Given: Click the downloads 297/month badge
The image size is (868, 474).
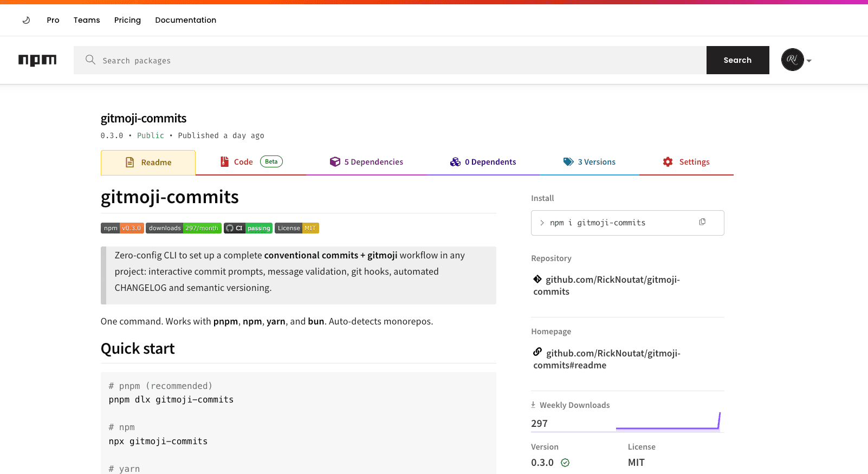Looking at the screenshot, I should 184,228.
